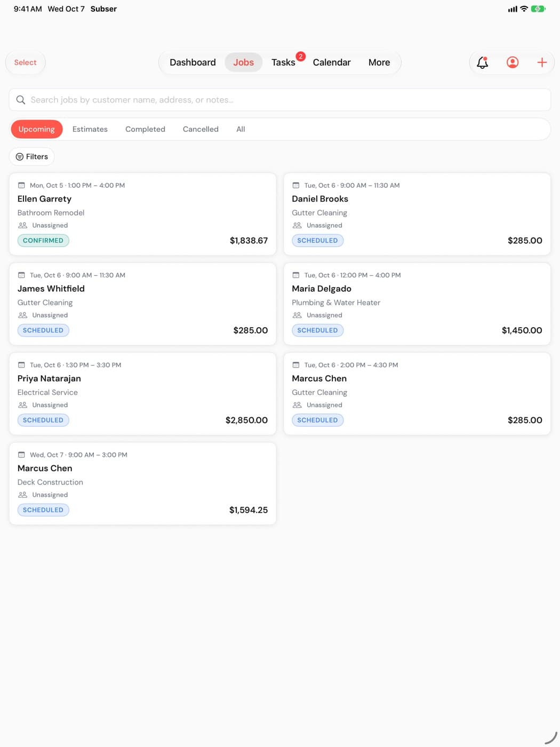This screenshot has height=747, width=560.
Task: Open the Calendar tab
Action: (x=332, y=62)
